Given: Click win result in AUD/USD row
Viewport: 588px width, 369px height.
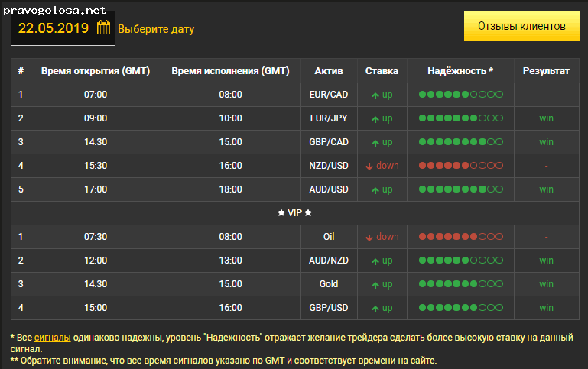Looking at the screenshot, I should (546, 189).
